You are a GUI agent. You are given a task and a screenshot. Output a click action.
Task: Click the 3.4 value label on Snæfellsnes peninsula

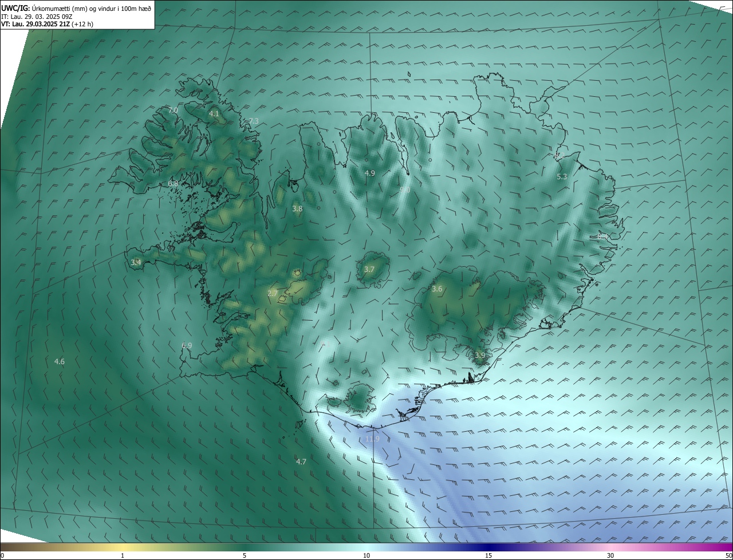(136, 262)
